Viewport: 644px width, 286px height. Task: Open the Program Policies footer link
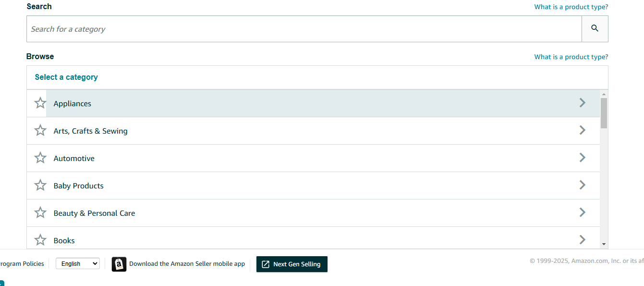pyautogui.click(x=22, y=264)
